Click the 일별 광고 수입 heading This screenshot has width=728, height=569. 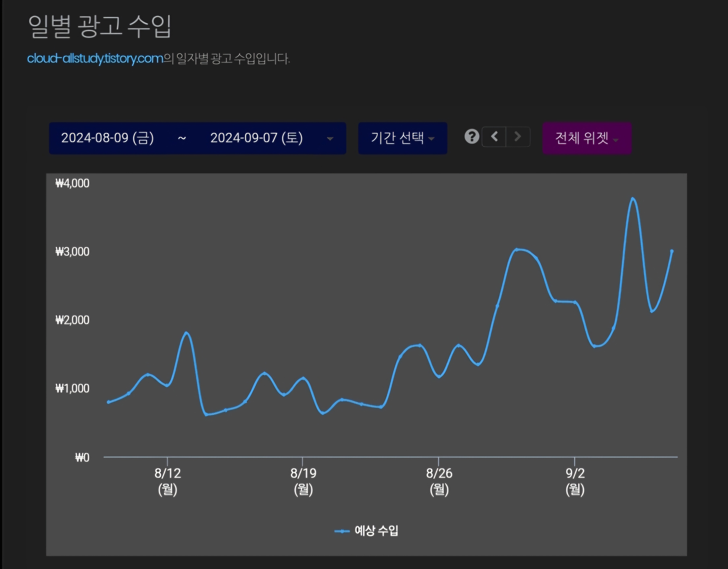pyautogui.click(x=99, y=27)
